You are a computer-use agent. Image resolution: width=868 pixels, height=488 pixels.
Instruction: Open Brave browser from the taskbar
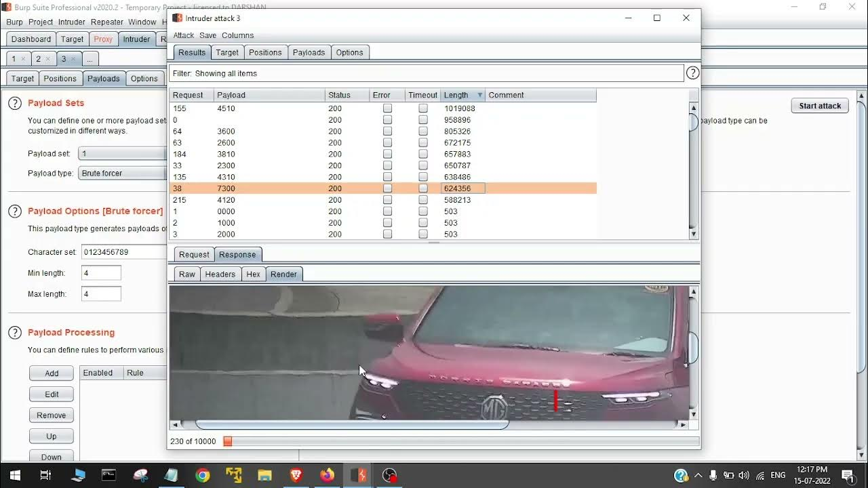(296, 475)
